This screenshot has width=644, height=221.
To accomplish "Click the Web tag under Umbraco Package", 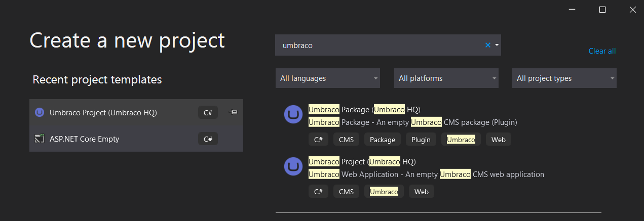I will 499,140.
